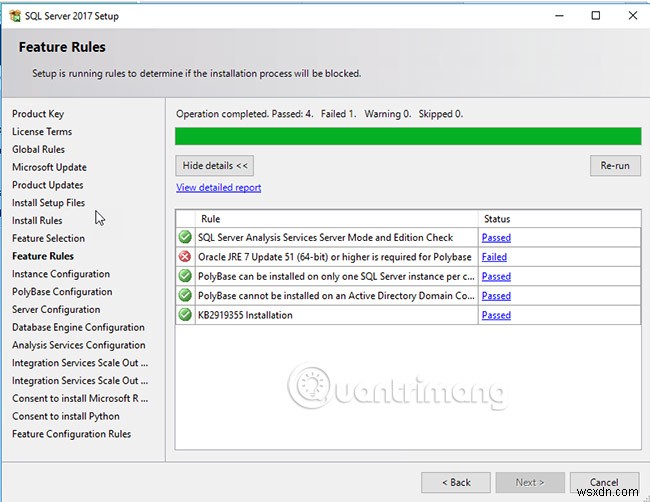Select Consent to install Python step
Image resolution: width=650 pixels, height=502 pixels.
click(65, 416)
